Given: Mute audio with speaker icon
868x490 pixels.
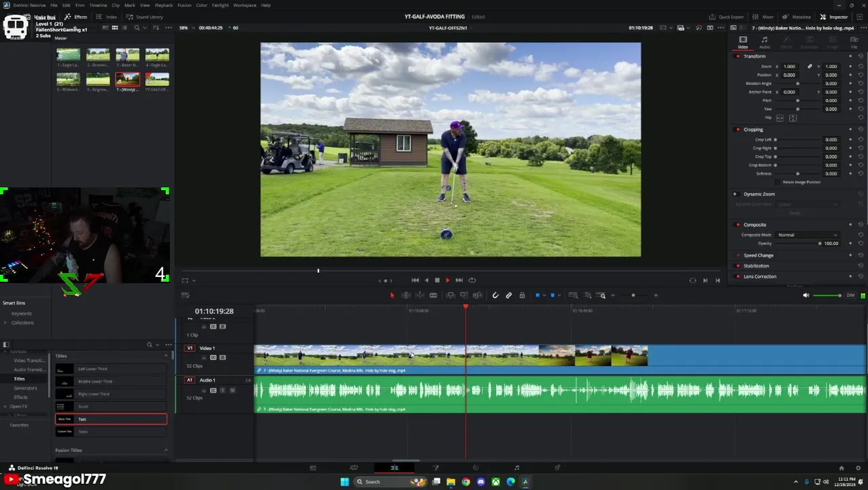Looking at the screenshot, I should pyautogui.click(x=806, y=295).
